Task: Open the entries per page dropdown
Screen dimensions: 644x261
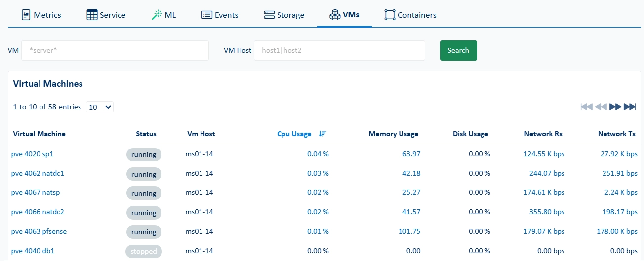Action: [x=100, y=107]
